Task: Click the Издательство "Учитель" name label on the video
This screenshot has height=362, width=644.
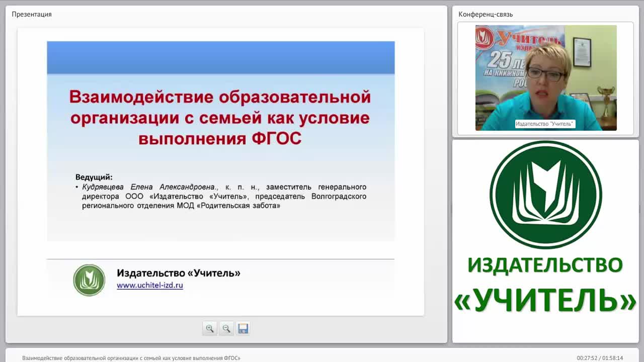Action: pyautogui.click(x=545, y=124)
